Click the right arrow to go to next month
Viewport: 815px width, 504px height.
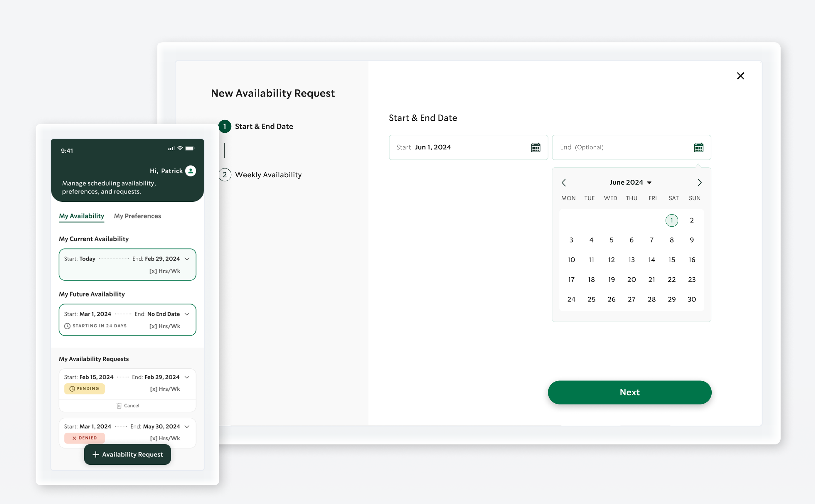700,182
